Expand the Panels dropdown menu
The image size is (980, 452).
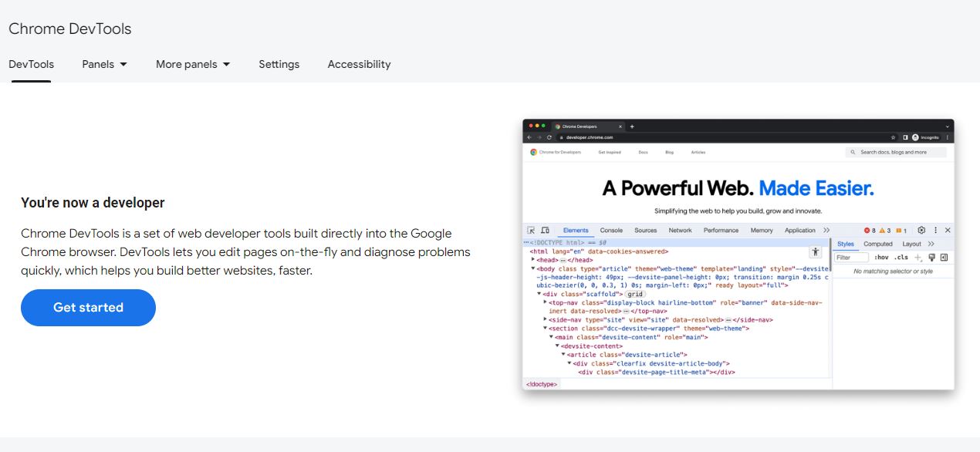point(104,64)
